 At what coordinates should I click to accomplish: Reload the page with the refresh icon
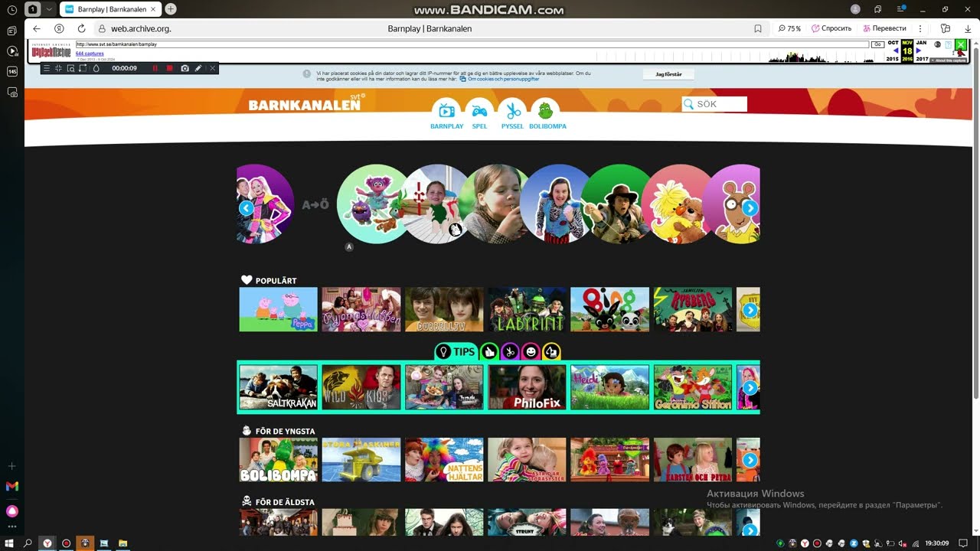click(81, 28)
